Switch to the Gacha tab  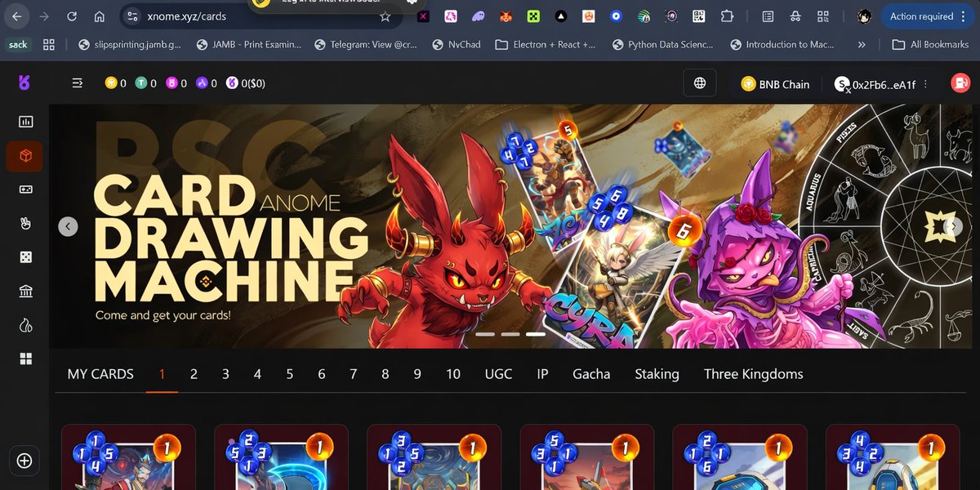591,374
